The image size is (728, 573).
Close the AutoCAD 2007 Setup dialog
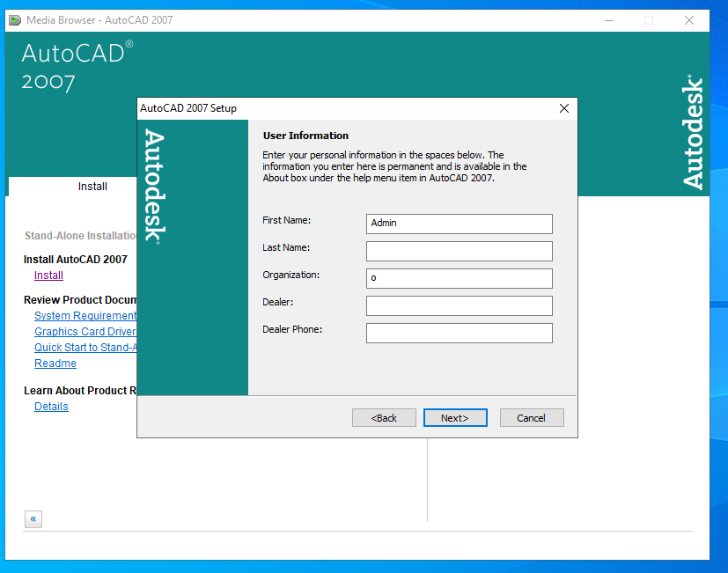[564, 108]
